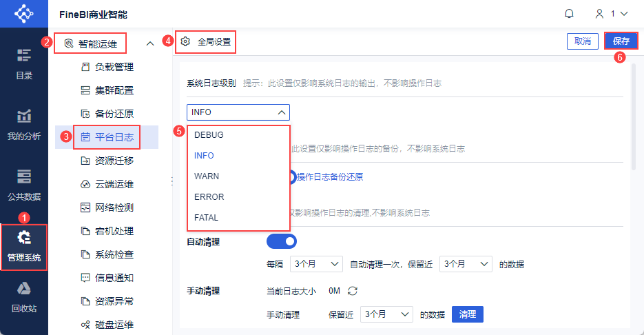
Task: Toggle the 自动清理 switch off
Action: [x=281, y=241]
